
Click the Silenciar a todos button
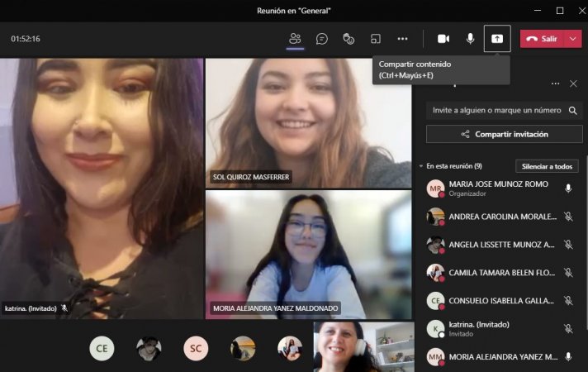(546, 166)
